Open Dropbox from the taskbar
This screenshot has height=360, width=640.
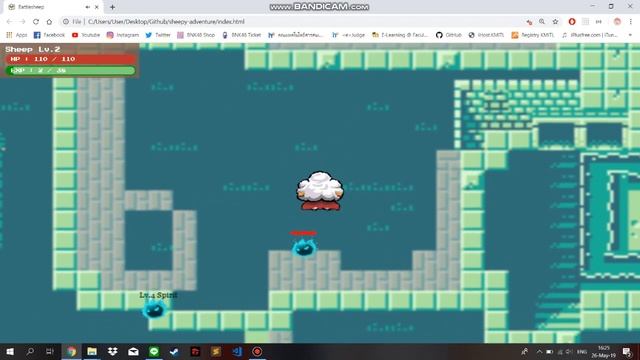click(x=113, y=351)
